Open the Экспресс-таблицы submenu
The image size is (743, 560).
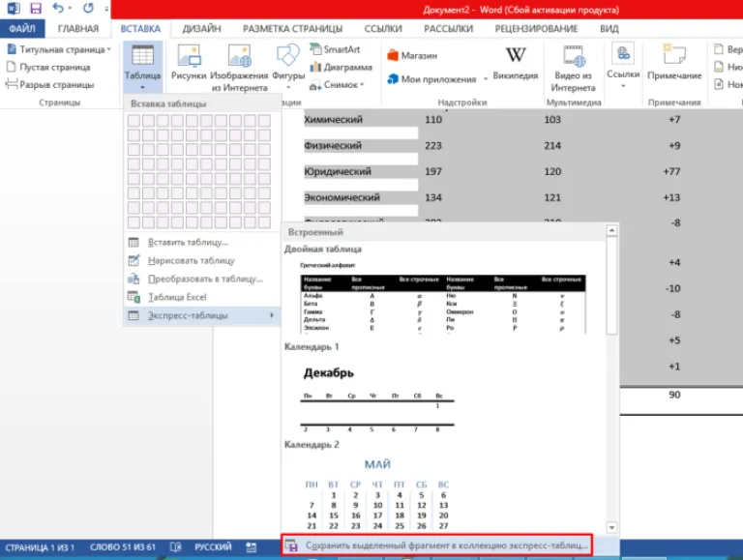pos(202,315)
